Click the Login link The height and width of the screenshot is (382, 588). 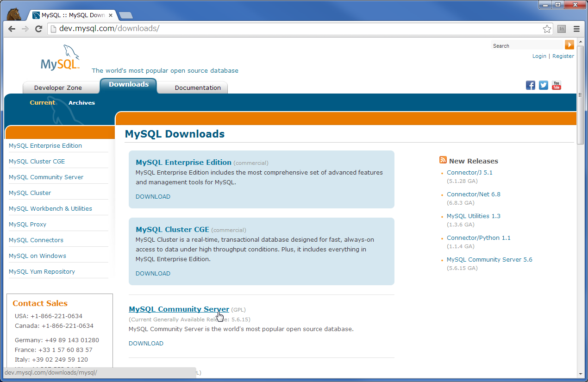(x=539, y=56)
